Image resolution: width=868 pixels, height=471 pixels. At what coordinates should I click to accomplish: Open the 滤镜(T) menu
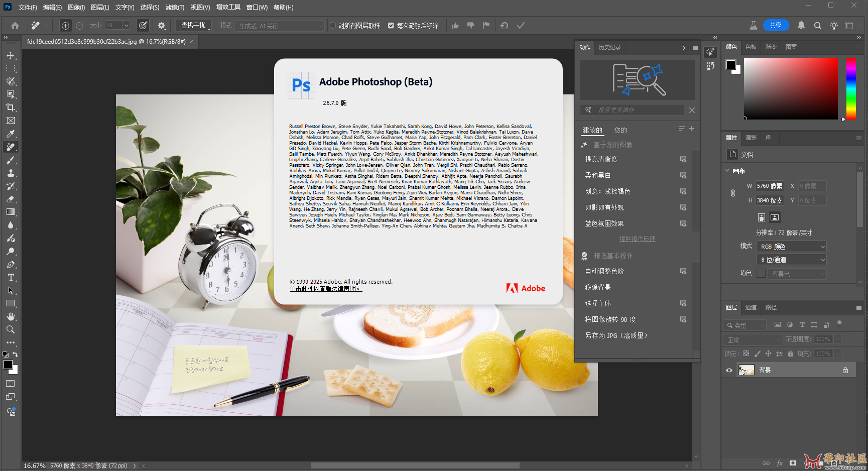(x=175, y=8)
